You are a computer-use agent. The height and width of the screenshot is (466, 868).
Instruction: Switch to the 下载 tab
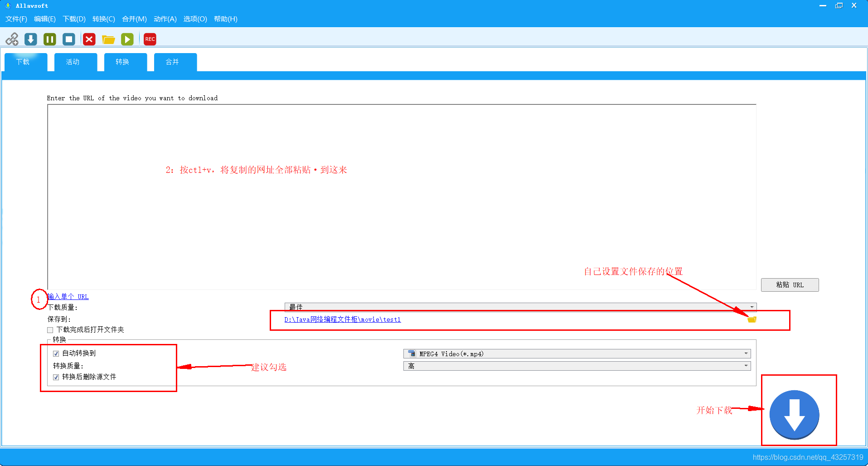26,62
